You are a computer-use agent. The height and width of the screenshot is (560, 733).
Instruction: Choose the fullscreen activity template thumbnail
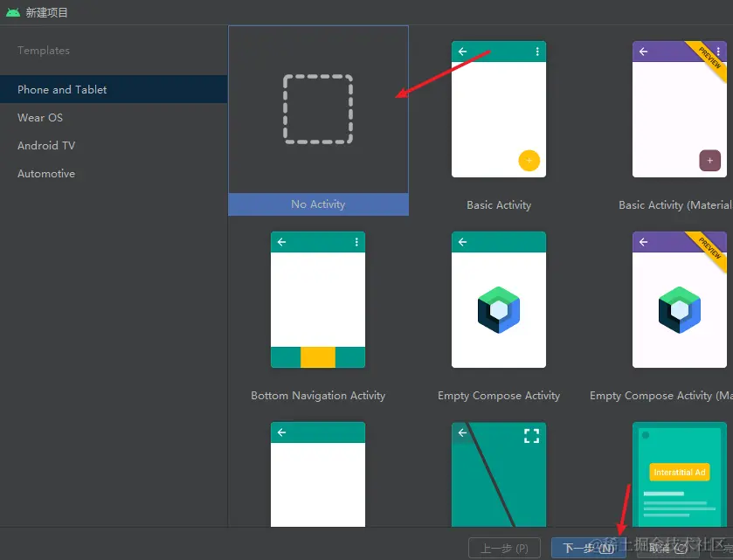(x=499, y=474)
